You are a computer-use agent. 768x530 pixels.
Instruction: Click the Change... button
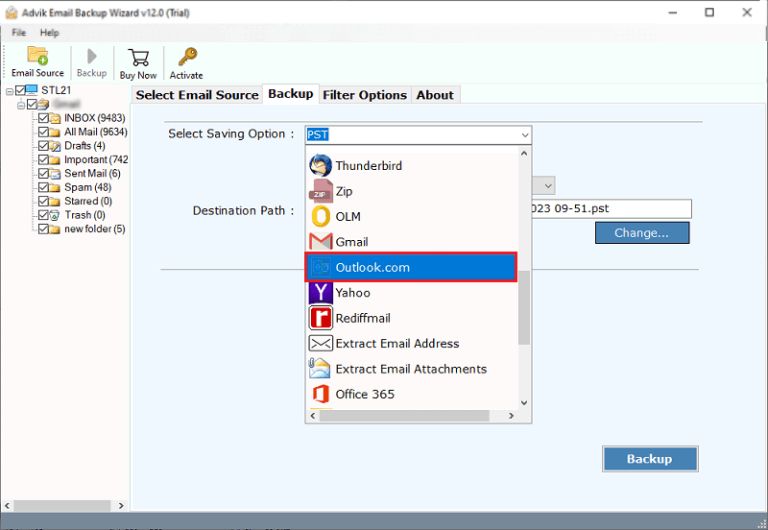[642, 233]
